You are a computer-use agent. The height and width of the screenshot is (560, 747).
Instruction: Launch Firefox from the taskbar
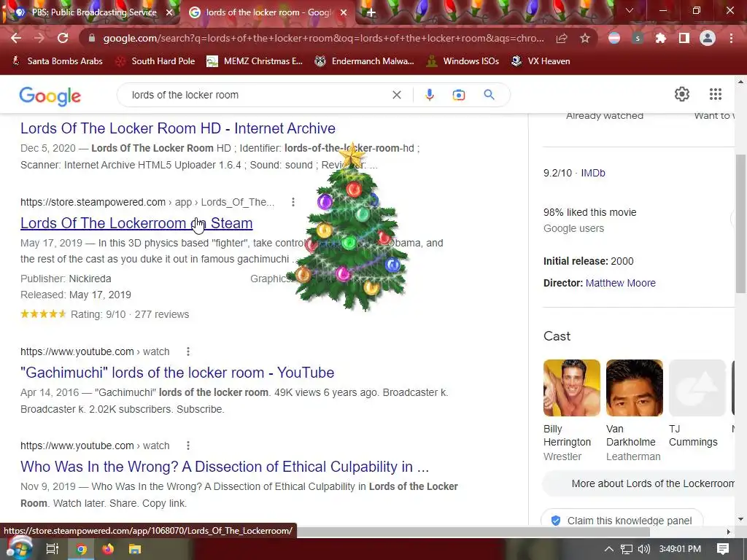(108, 549)
